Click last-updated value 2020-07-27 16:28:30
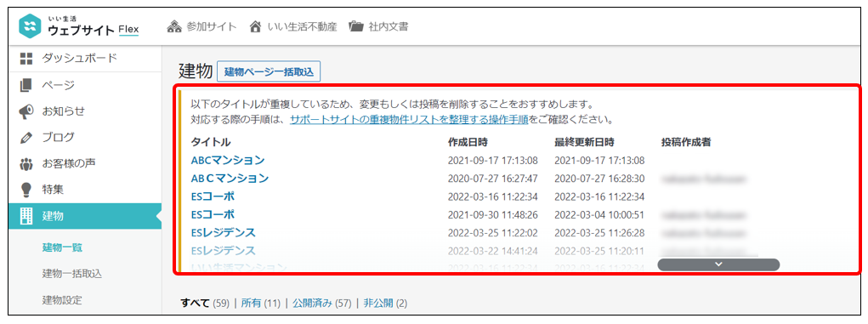868x324 pixels. pos(599,179)
